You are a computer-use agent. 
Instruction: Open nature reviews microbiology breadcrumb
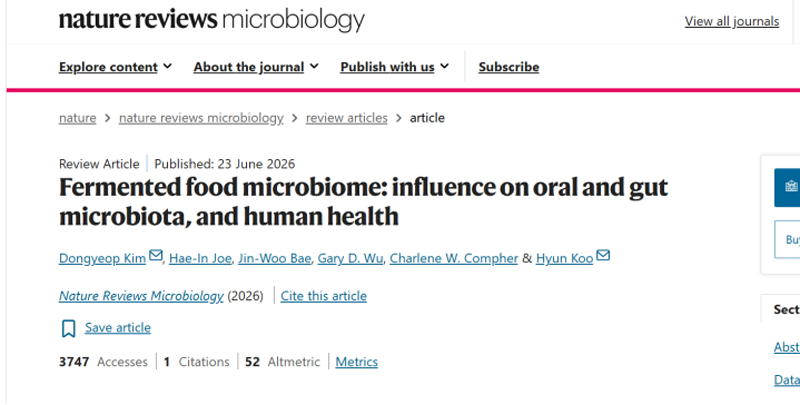coord(201,118)
